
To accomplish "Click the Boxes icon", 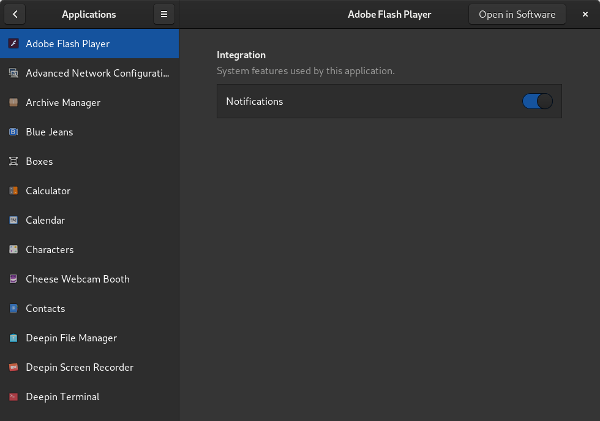I will (x=13, y=161).
